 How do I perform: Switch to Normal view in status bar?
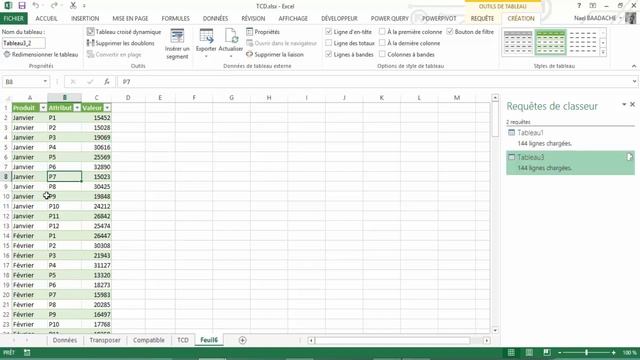[511, 352]
